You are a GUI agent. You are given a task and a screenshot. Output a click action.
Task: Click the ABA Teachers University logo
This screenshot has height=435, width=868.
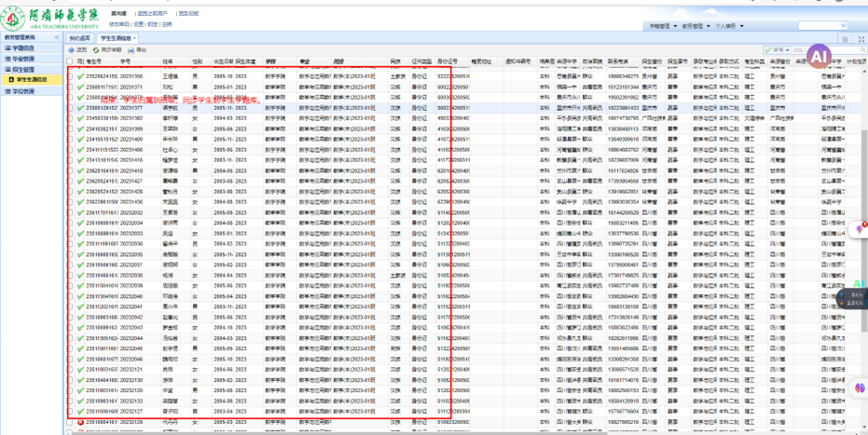[x=50, y=20]
